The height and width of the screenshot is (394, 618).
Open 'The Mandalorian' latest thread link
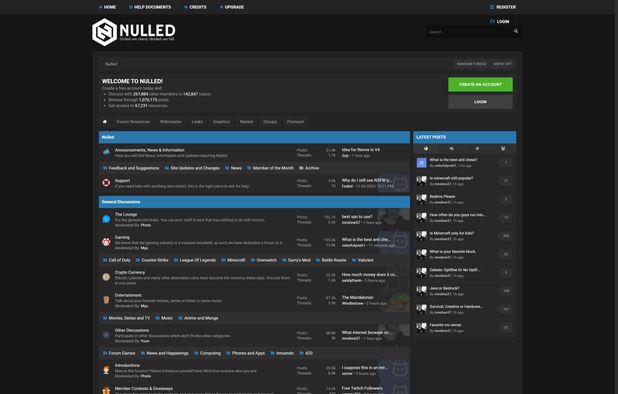(x=357, y=297)
